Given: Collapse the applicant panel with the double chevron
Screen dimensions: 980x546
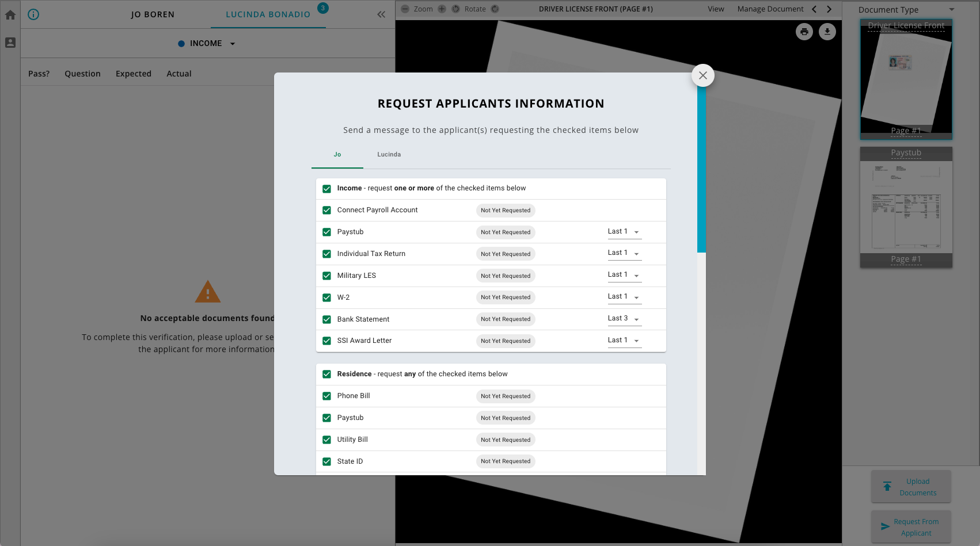Looking at the screenshot, I should pos(381,14).
